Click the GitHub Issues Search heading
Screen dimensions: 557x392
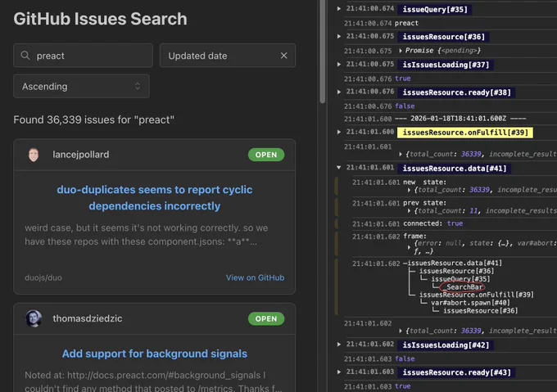[100, 19]
